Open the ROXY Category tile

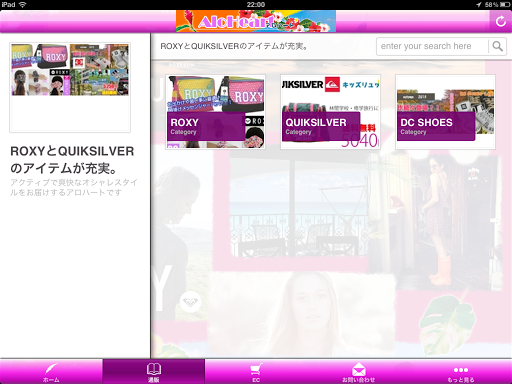click(x=215, y=112)
